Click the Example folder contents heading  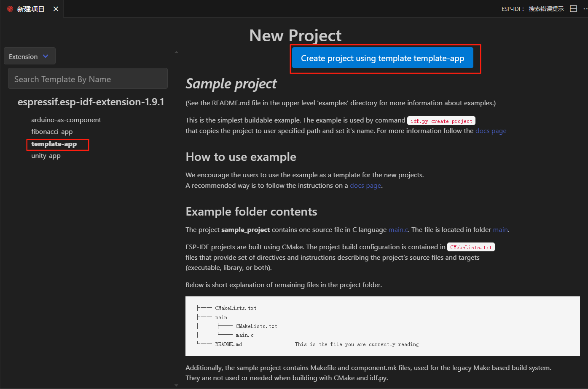pyautogui.click(x=251, y=212)
